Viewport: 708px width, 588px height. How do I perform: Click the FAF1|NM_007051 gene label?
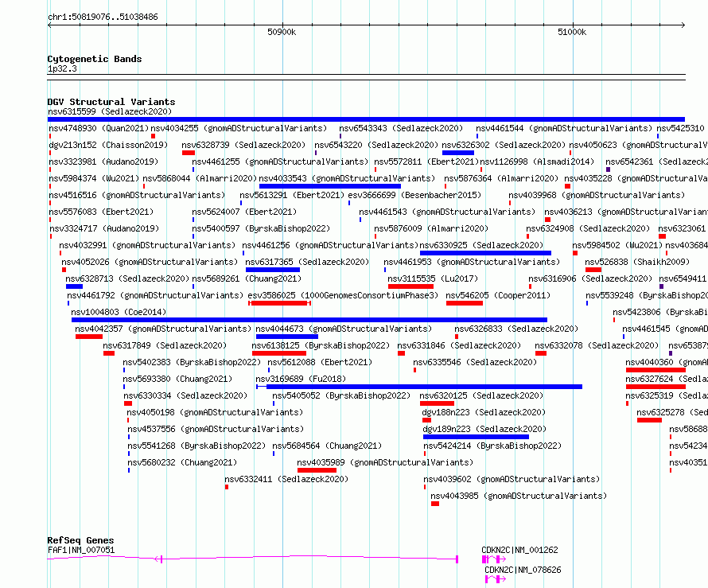(x=81, y=550)
